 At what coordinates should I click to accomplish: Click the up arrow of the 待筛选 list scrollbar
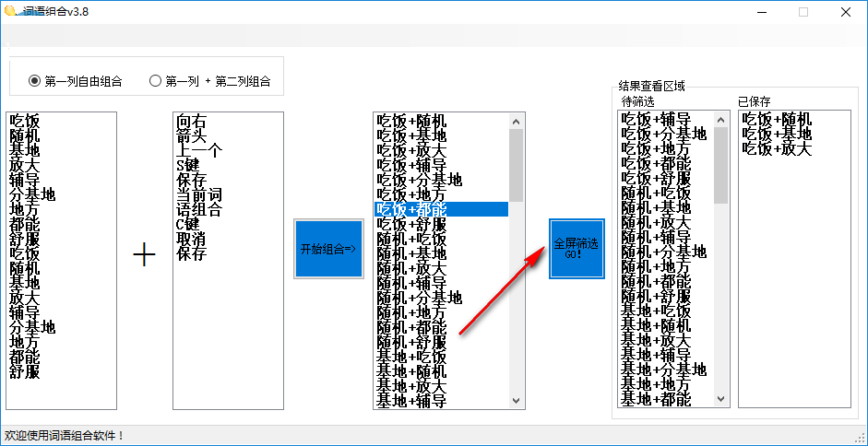click(x=720, y=119)
